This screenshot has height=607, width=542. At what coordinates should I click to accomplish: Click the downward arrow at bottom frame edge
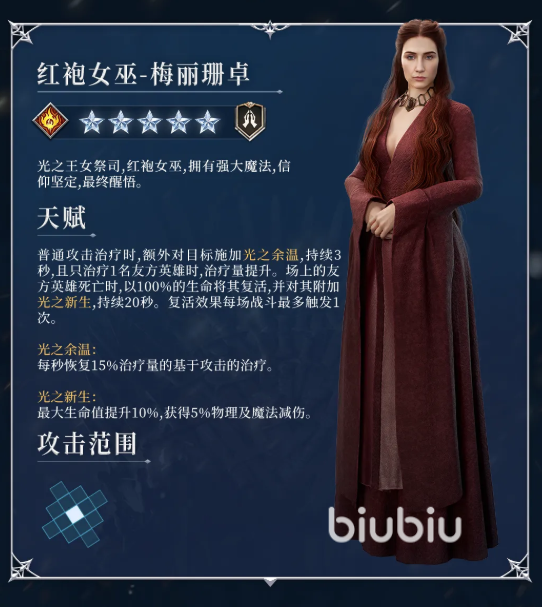[x=270, y=582]
